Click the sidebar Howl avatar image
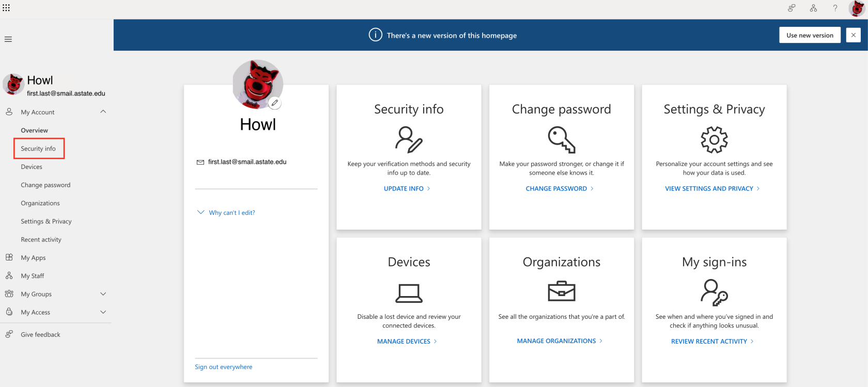The image size is (868, 387). click(13, 84)
